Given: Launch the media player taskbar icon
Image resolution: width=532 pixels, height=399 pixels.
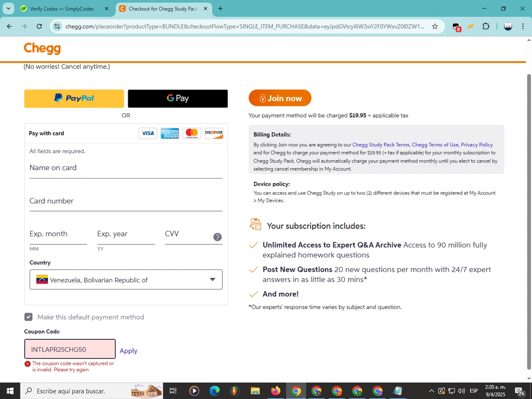Looking at the screenshot, I should tap(194, 391).
